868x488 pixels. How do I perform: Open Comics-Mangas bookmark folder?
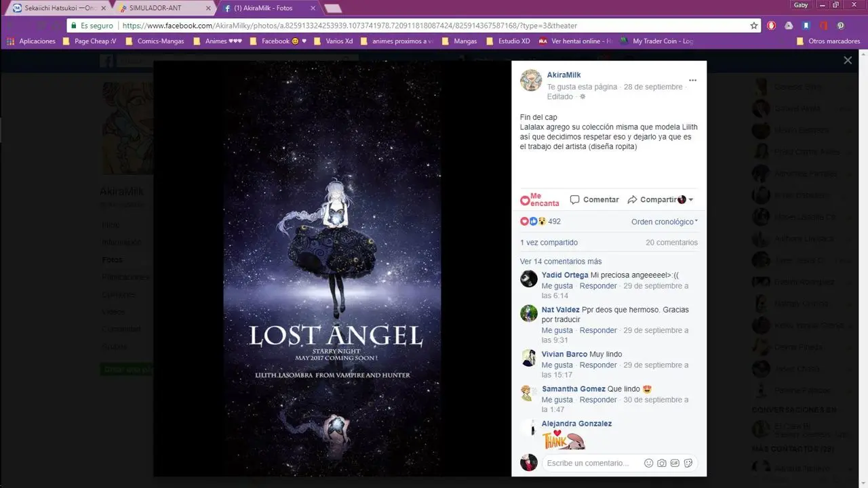pos(155,41)
